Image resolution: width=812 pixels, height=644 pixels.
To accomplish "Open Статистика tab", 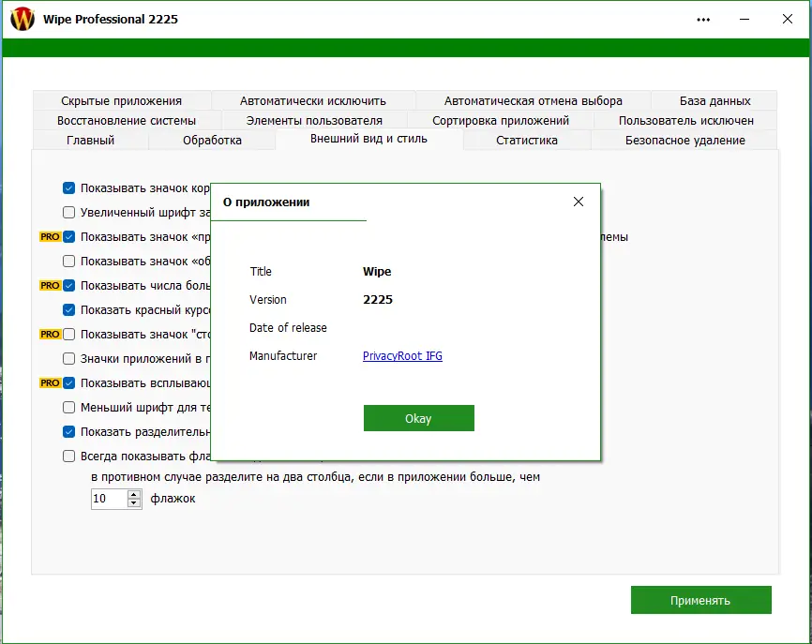I will 527,140.
